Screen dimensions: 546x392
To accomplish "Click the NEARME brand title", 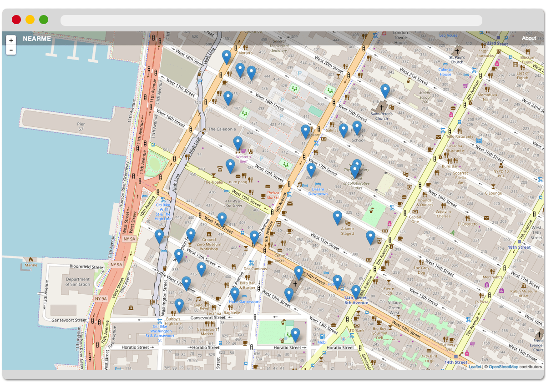I will (36, 39).
